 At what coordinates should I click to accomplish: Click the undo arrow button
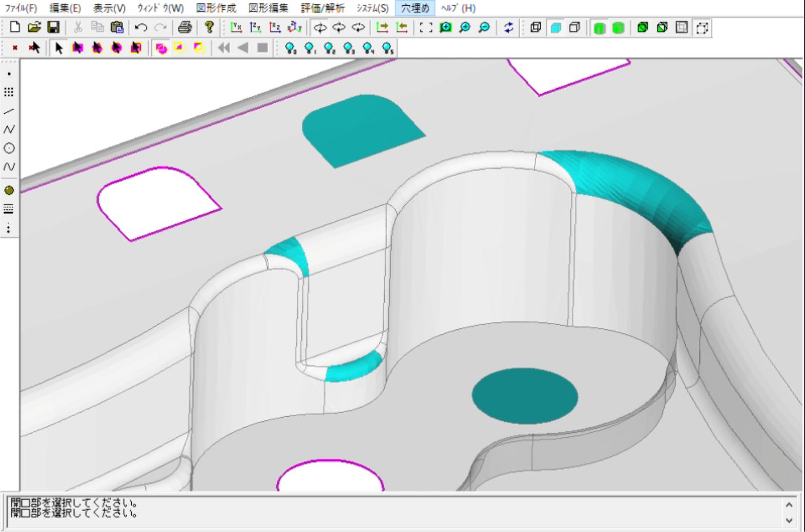point(141,28)
